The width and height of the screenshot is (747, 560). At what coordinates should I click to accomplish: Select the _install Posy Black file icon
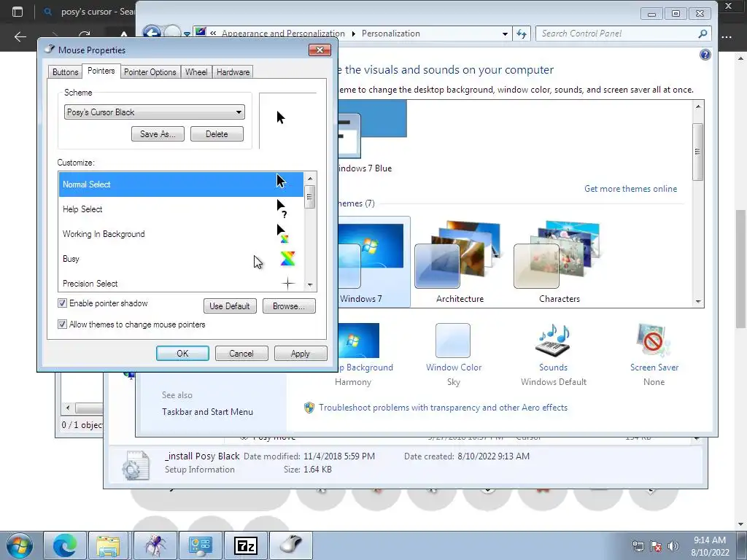click(135, 464)
